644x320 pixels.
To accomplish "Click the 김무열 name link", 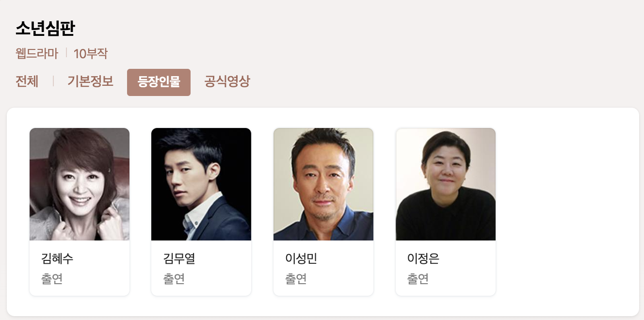I will [x=179, y=258].
